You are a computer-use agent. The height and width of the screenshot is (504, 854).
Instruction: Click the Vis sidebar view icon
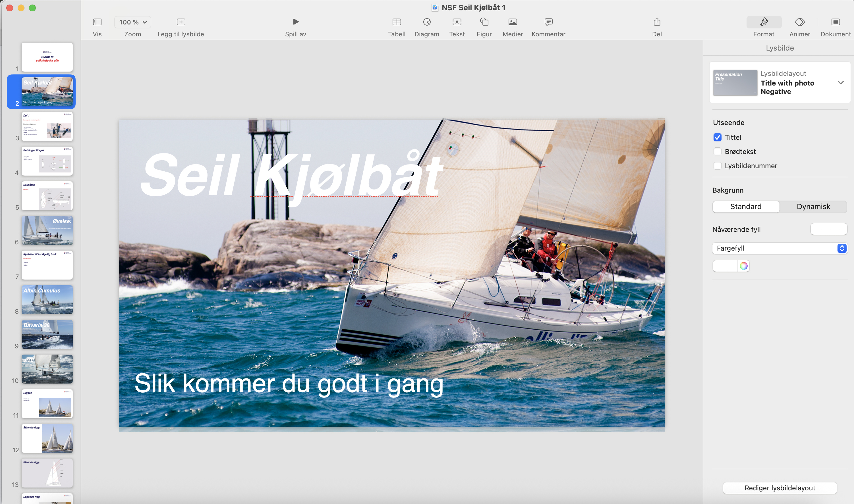(97, 22)
